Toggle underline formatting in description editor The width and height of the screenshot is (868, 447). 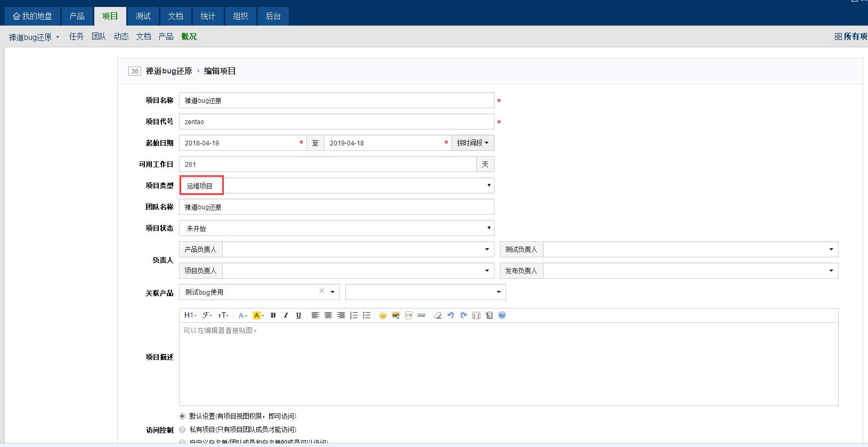tap(298, 315)
